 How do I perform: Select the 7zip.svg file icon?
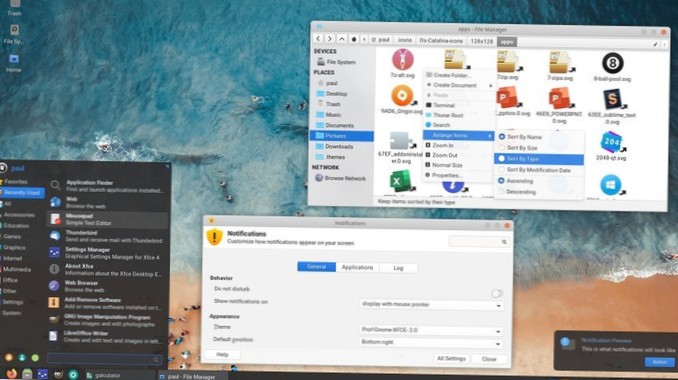pyautogui.click(x=508, y=61)
